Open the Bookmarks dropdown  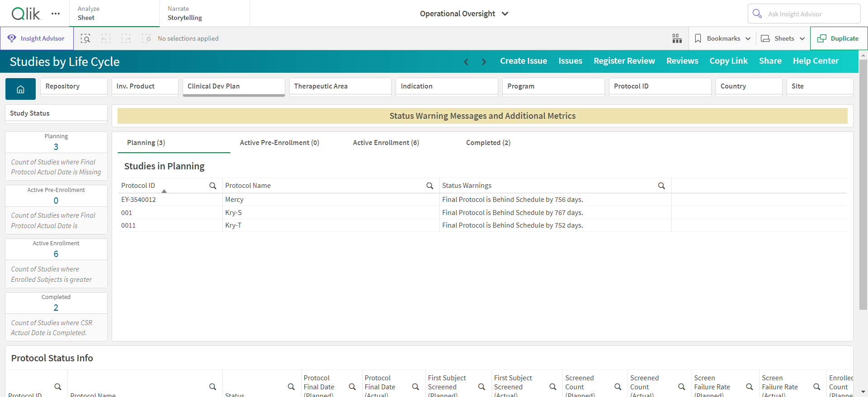tap(722, 38)
